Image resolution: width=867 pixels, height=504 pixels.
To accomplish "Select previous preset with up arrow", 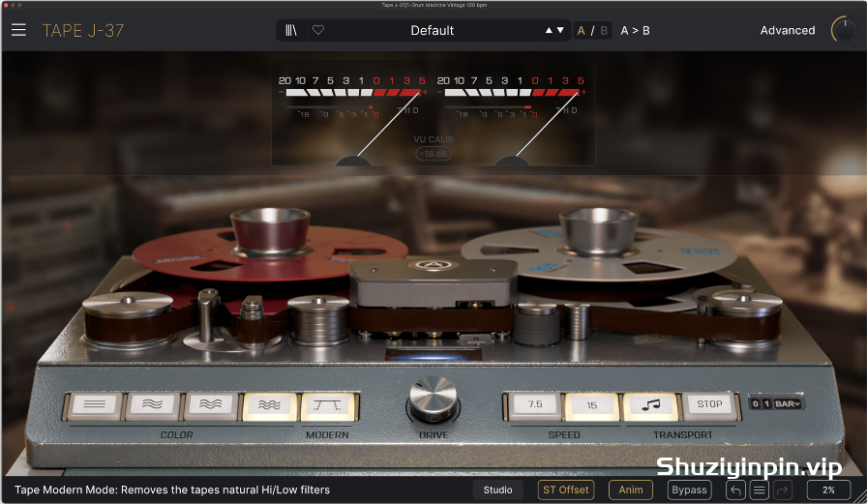I will click(549, 30).
